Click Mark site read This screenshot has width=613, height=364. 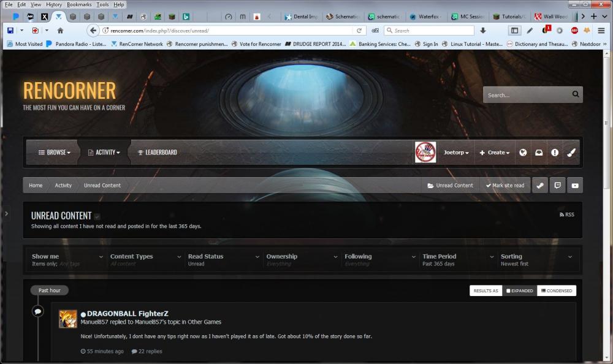coord(505,186)
